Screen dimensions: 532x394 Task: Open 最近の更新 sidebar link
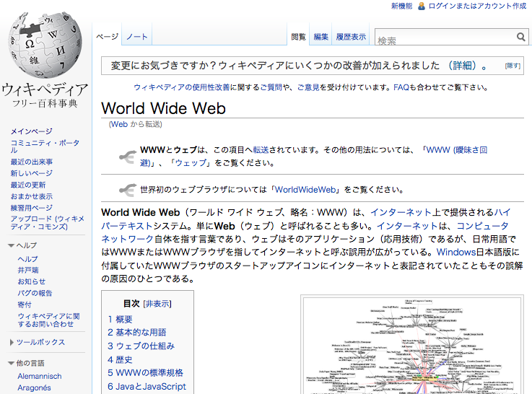(28, 185)
